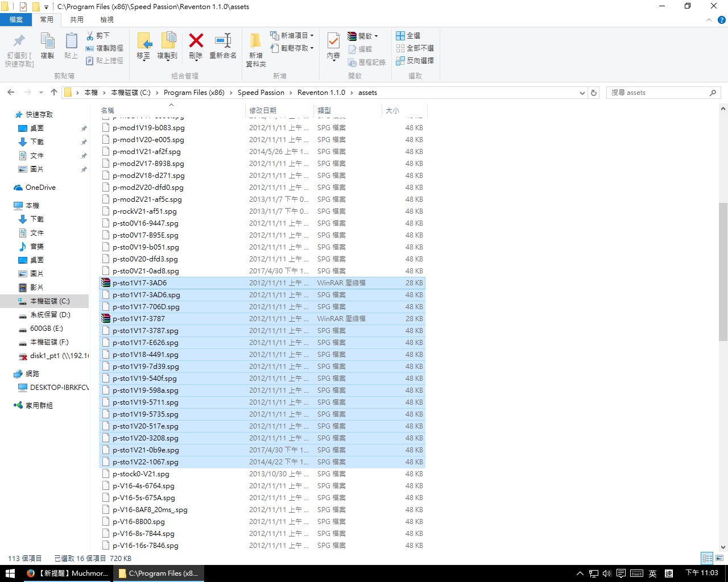This screenshot has height=582, width=728.
Task: Switch to Firefox Muchmor taskbar item
Action: [x=67, y=573]
